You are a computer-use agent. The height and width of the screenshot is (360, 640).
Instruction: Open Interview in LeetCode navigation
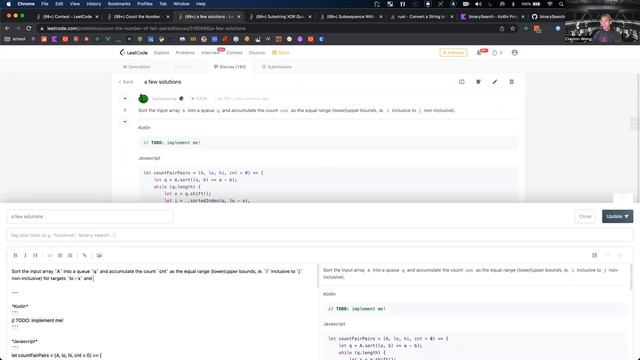(211, 53)
